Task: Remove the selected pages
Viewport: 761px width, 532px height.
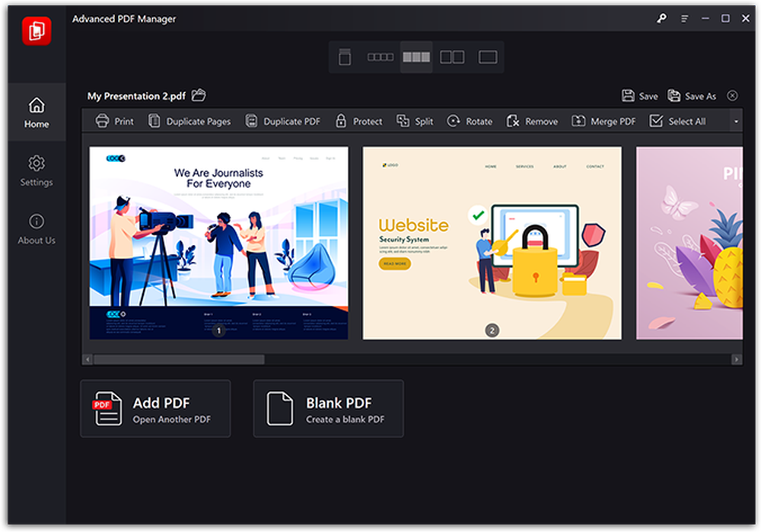Action: [532, 121]
